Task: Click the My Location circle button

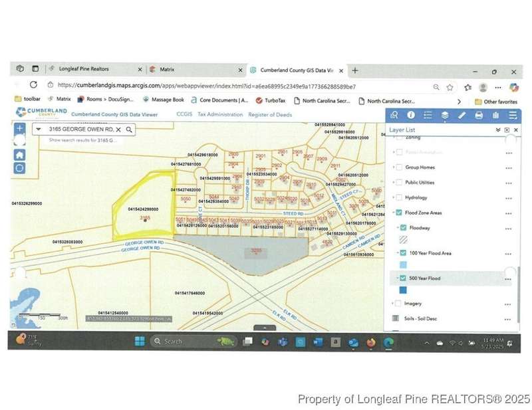Action: click(x=20, y=168)
